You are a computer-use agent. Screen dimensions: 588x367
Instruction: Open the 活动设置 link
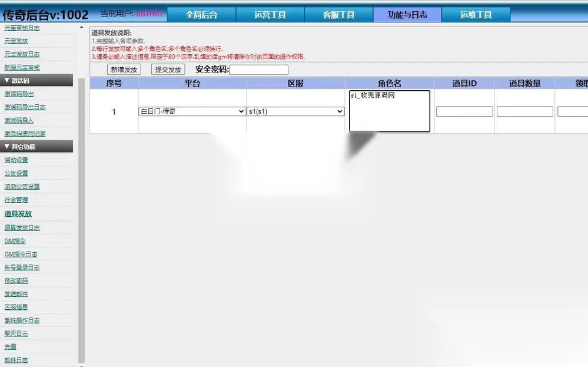point(16,160)
